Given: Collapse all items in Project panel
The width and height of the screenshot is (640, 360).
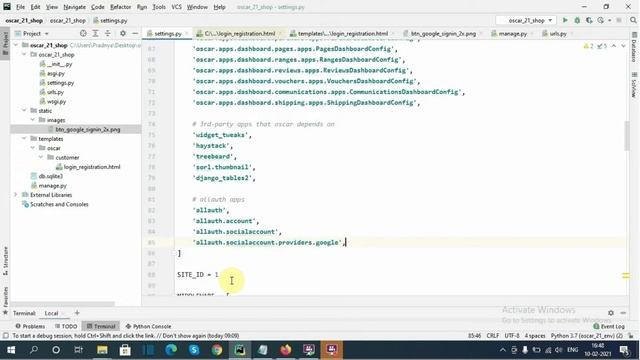Looking at the screenshot, I should (108, 33).
